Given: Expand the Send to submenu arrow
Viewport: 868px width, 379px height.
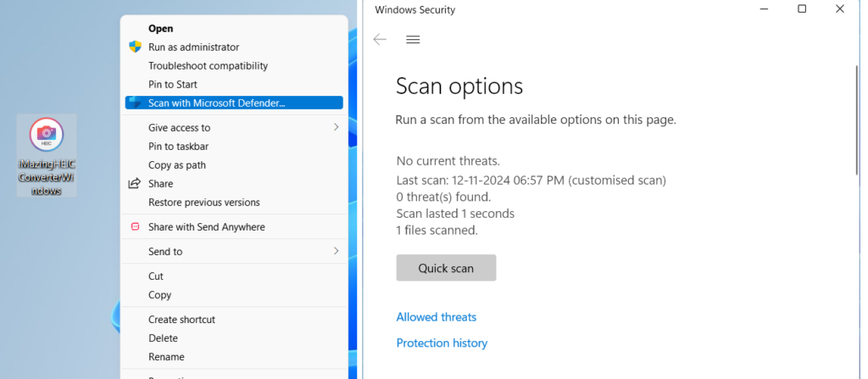Looking at the screenshot, I should (x=336, y=251).
